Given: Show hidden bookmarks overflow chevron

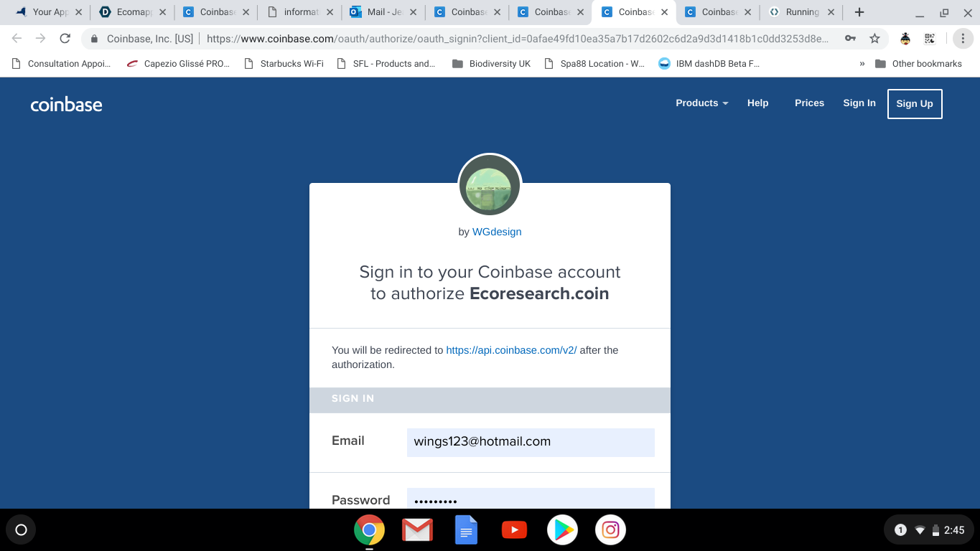Looking at the screenshot, I should point(862,64).
